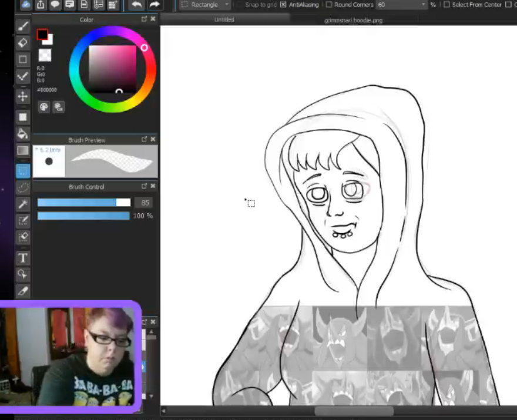Select the Gradient tool

23,150
